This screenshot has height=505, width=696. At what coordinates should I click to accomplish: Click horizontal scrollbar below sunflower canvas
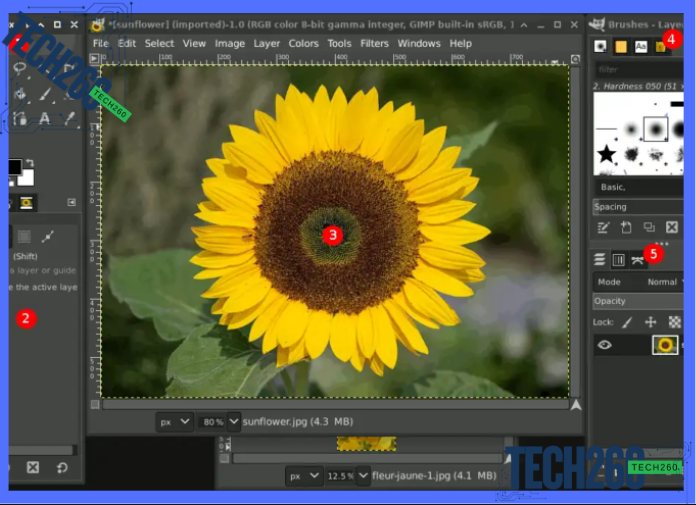[x=335, y=404]
